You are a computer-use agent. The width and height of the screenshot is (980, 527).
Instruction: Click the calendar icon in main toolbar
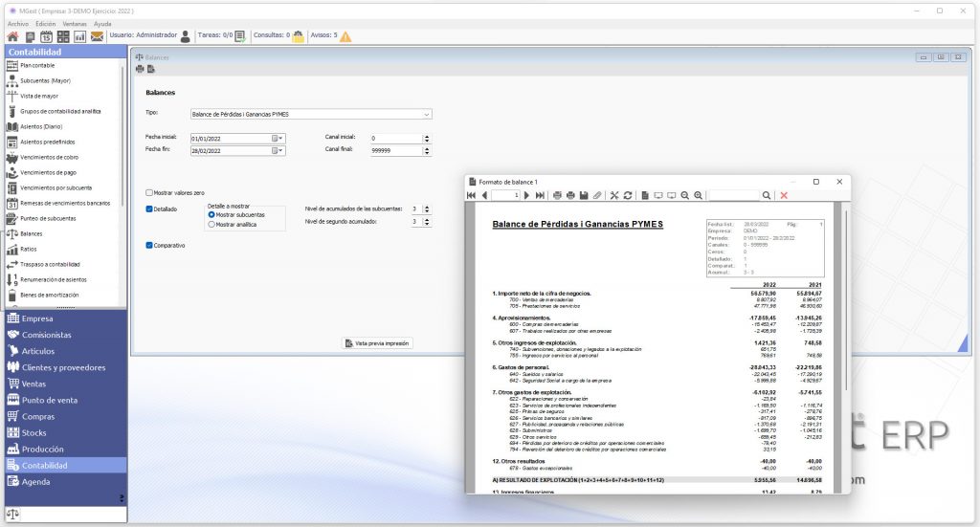coord(46,37)
